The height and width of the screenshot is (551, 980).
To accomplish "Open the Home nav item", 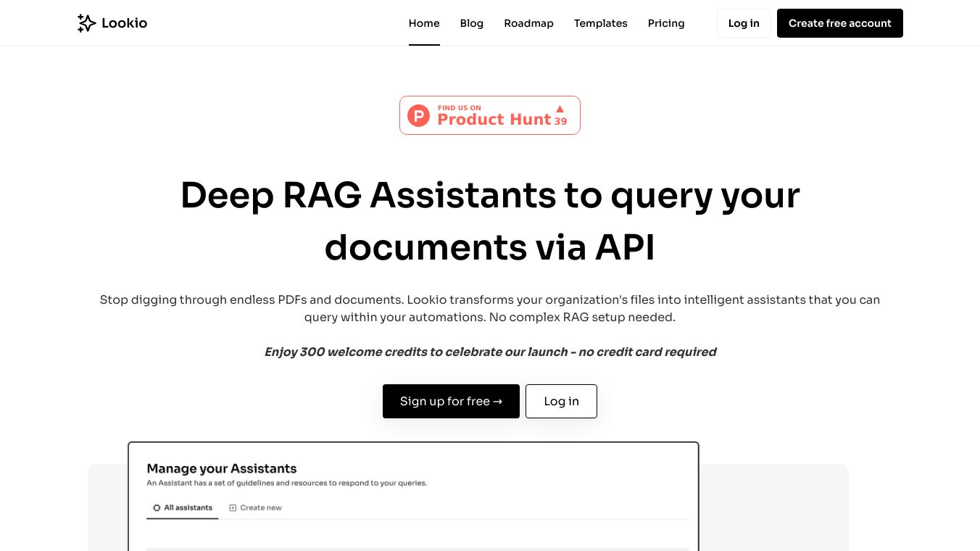I will click(x=424, y=23).
